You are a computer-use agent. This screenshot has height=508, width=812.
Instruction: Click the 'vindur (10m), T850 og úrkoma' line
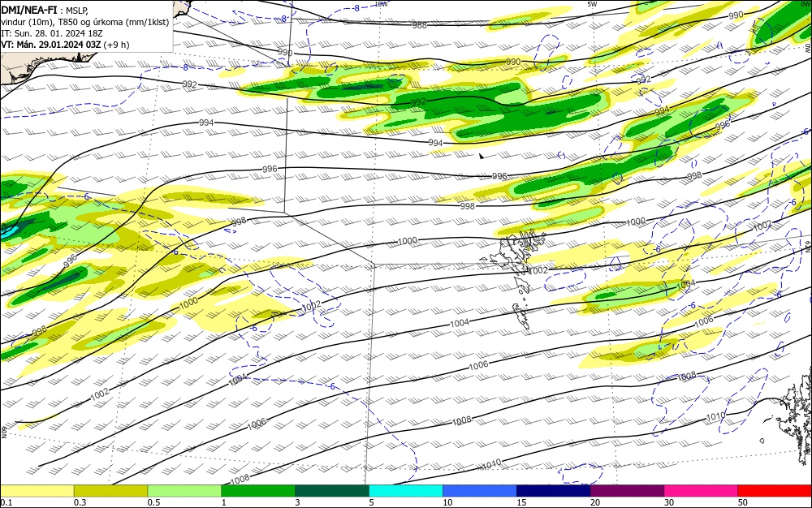(x=85, y=22)
